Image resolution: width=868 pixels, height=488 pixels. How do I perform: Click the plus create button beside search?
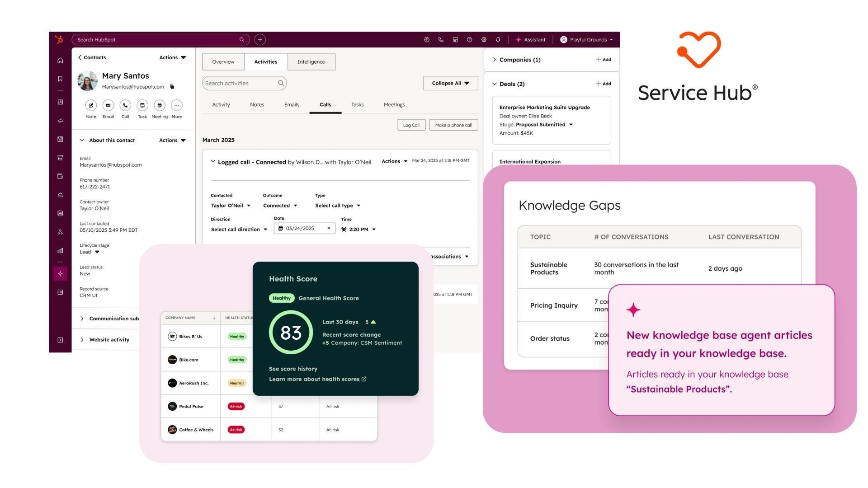[x=260, y=40]
